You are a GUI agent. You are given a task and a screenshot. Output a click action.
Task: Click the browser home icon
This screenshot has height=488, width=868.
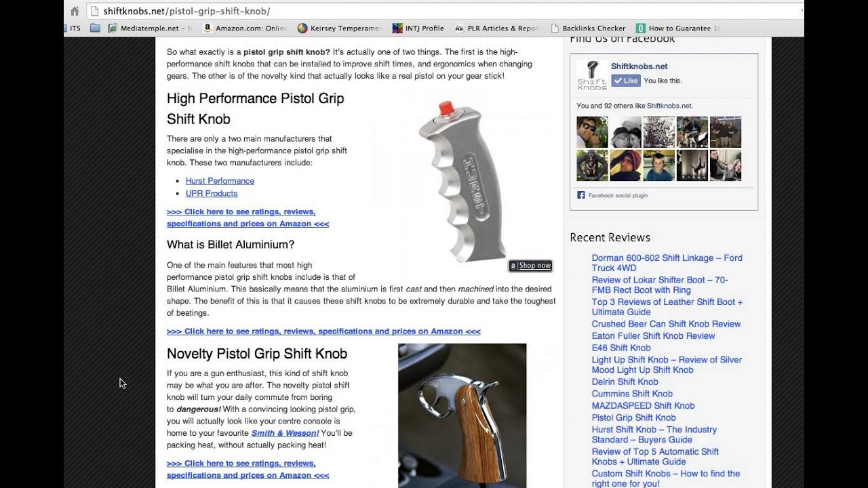tap(75, 11)
